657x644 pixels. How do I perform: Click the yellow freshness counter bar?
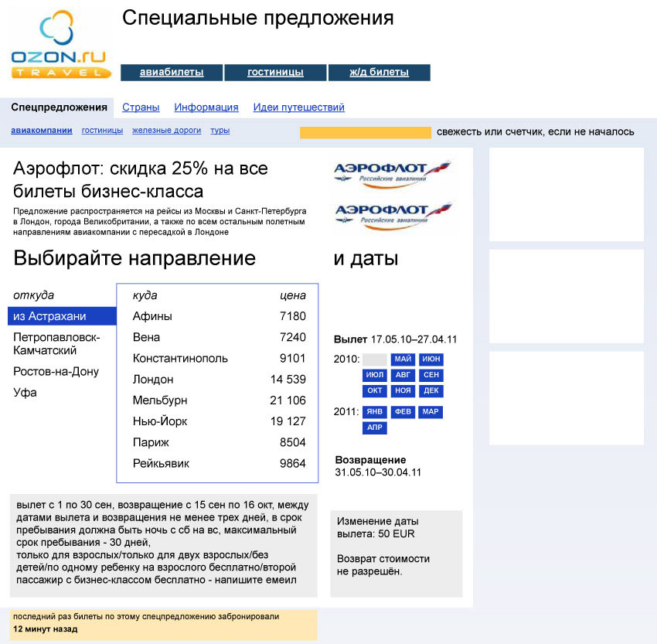(365, 132)
